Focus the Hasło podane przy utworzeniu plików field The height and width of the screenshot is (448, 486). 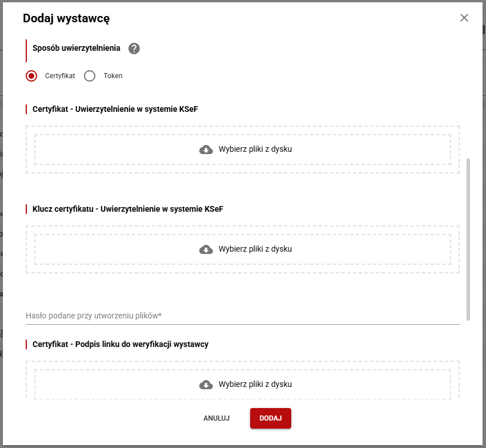(x=242, y=316)
